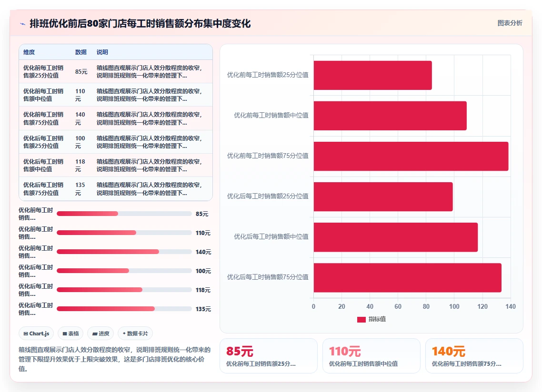Click the blue icon beside the dashboard title
The width and height of the screenshot is (542, 392).
(x=22, y=24)
